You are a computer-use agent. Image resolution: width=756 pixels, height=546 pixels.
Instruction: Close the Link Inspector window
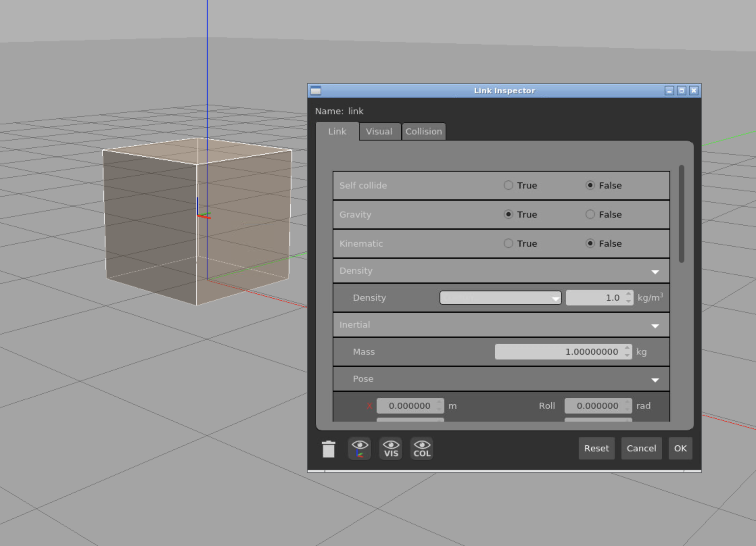693,91
